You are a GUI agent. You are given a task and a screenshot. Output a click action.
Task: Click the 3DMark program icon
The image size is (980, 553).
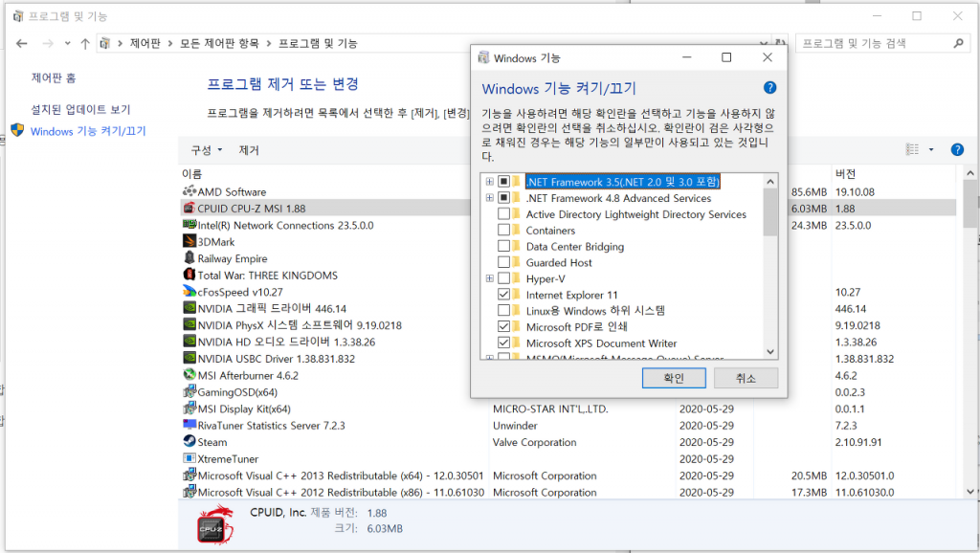point(189,241)
